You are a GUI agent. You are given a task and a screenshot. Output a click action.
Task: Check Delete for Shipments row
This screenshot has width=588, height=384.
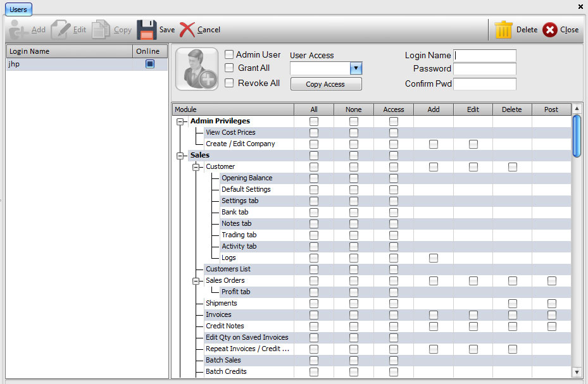(513, 304)
